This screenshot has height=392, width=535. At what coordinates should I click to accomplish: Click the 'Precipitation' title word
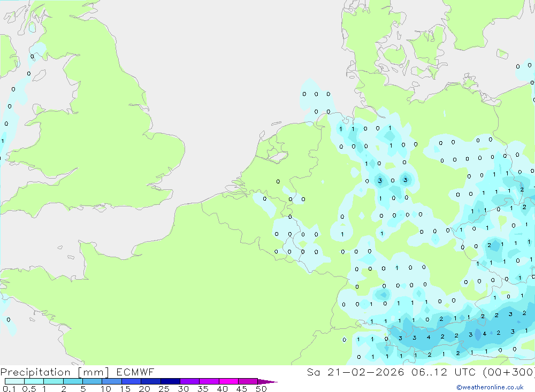35,372
